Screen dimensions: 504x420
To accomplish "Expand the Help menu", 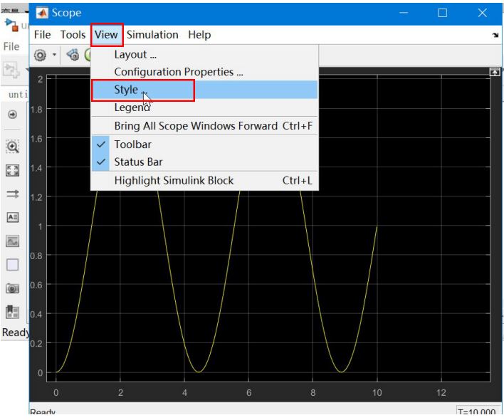I will pyautogui.click(x=199, y=35).
